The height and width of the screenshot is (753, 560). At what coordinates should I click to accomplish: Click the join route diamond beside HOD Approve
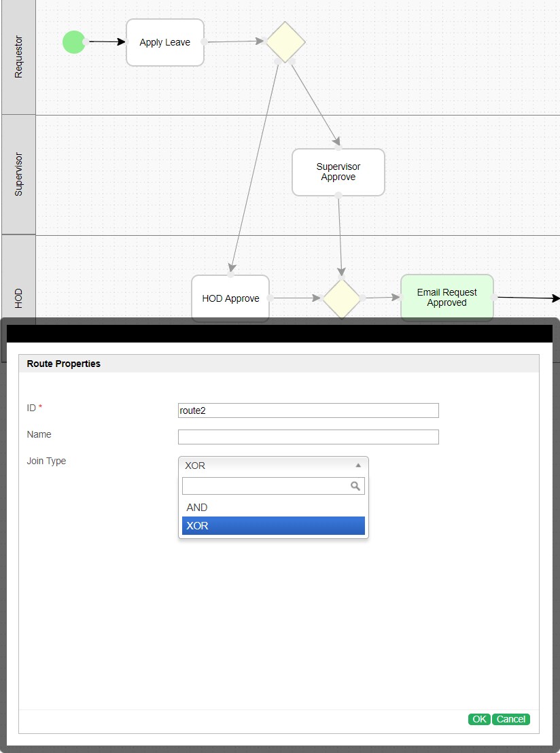(x=341, y=298)
